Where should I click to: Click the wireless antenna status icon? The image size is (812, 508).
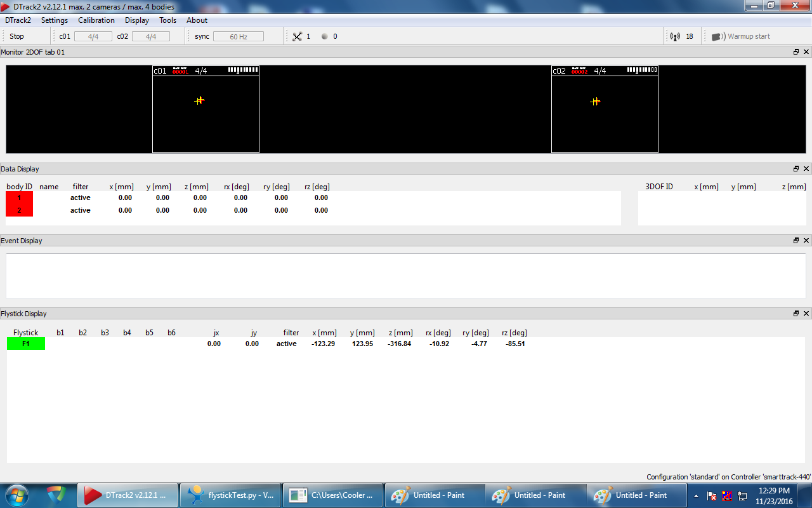point(675,37)
